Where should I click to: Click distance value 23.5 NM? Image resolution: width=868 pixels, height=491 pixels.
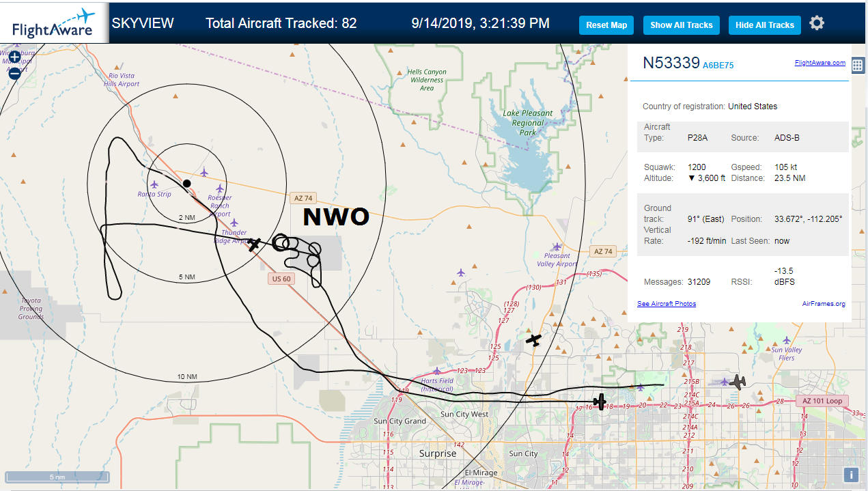point(789,178)
